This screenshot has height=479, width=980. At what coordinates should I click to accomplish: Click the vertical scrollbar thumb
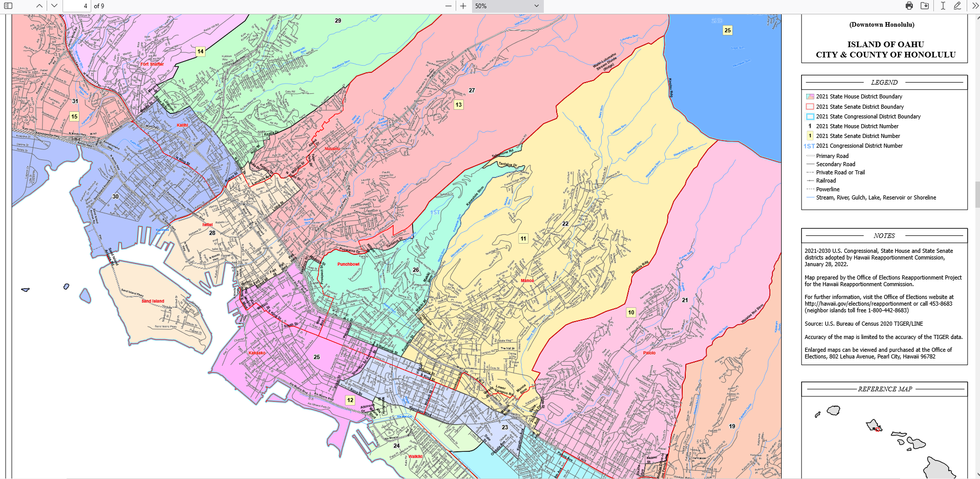tap(977, 195)
